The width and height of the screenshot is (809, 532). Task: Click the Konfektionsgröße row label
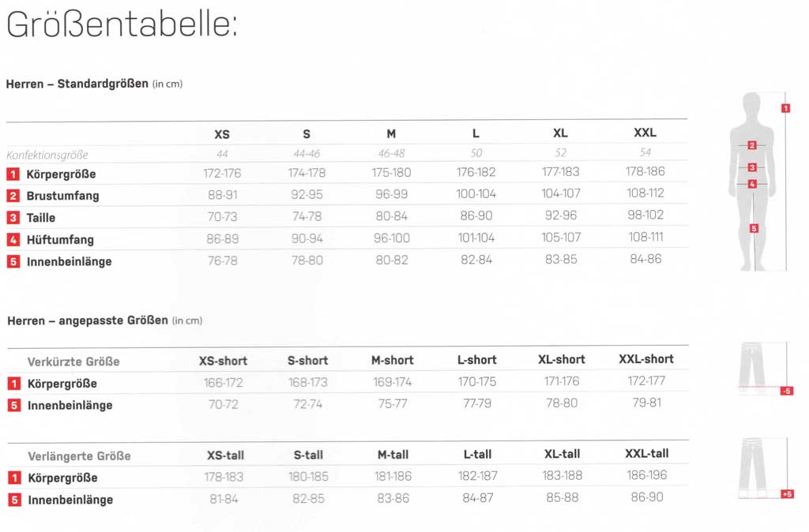pos(47,155)
